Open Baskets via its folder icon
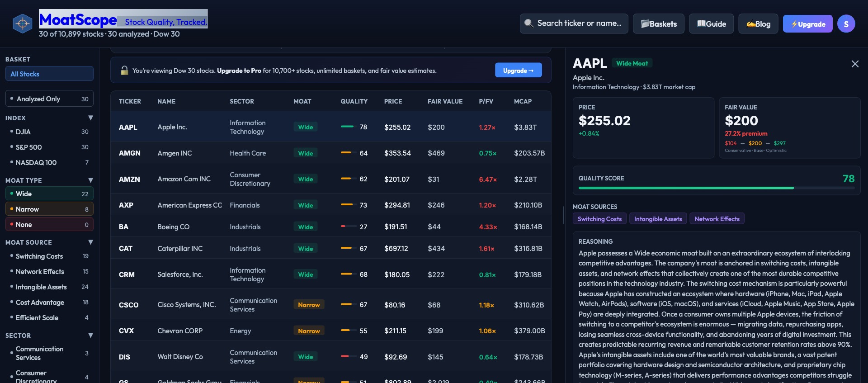Screen dimensions: 868x383 [x=645, y=24]
